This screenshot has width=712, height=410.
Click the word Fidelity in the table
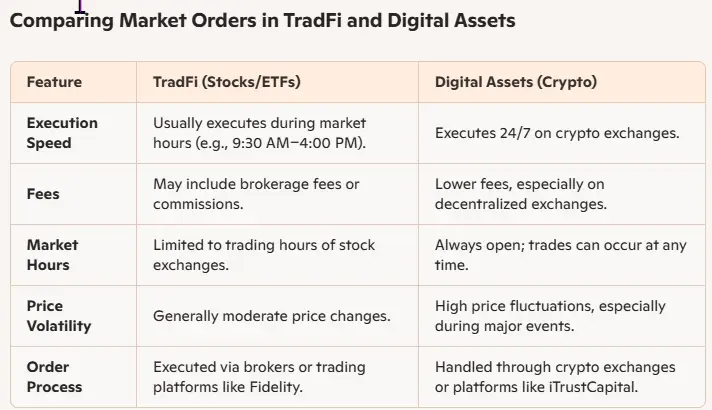pos(277,387)
